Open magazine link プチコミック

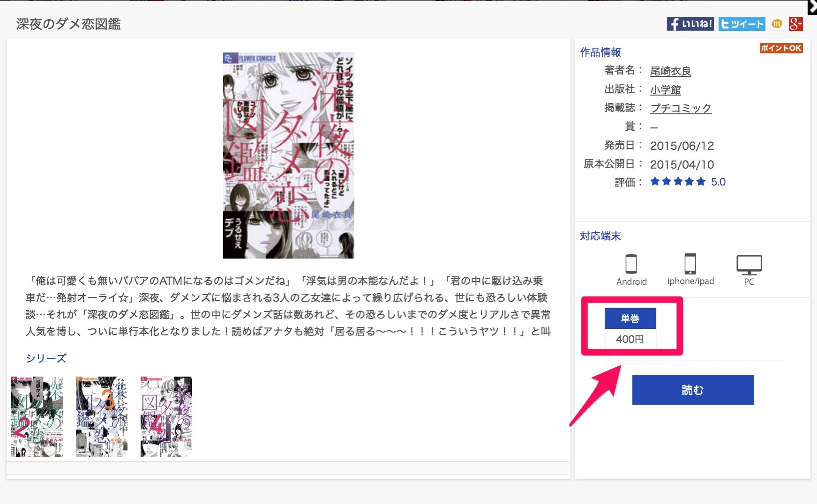point(681,108)
